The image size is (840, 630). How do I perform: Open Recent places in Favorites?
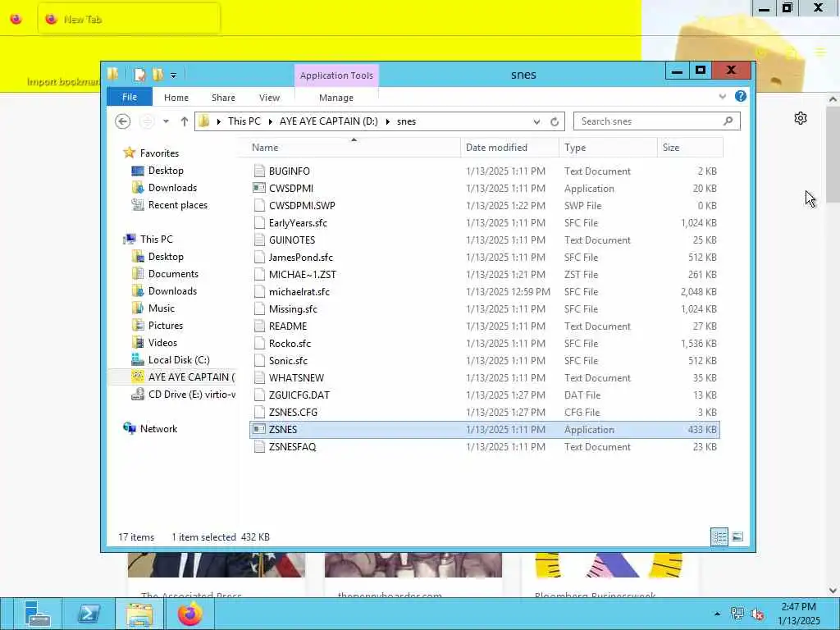tap(177, 204)
